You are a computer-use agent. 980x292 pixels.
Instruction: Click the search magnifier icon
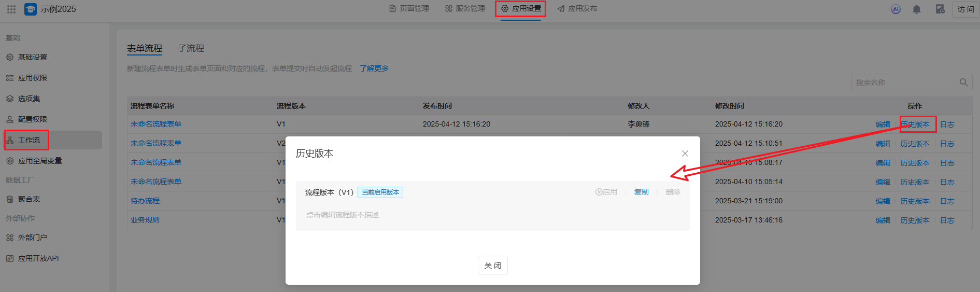click(x=963, y=82)
